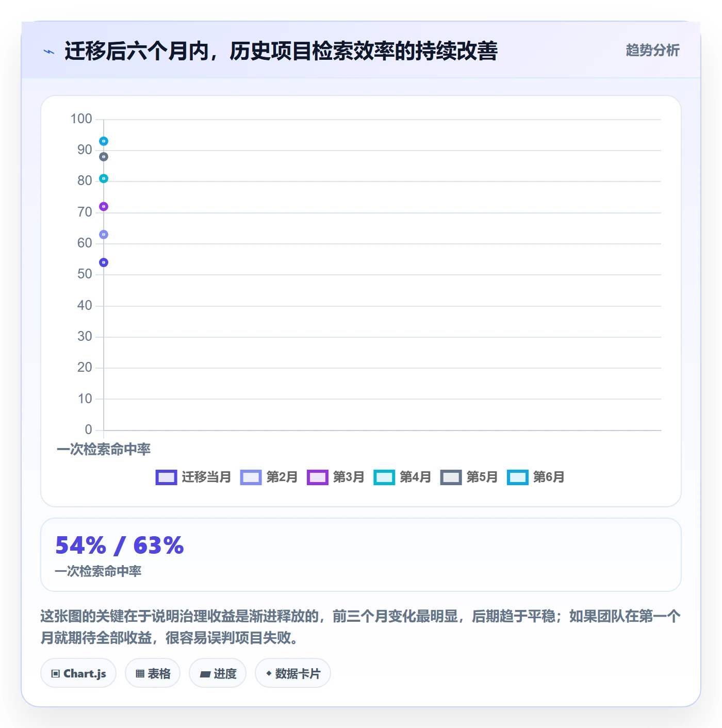Click the y-axis label 50
The image size is (722, 728).
[85, 274]
